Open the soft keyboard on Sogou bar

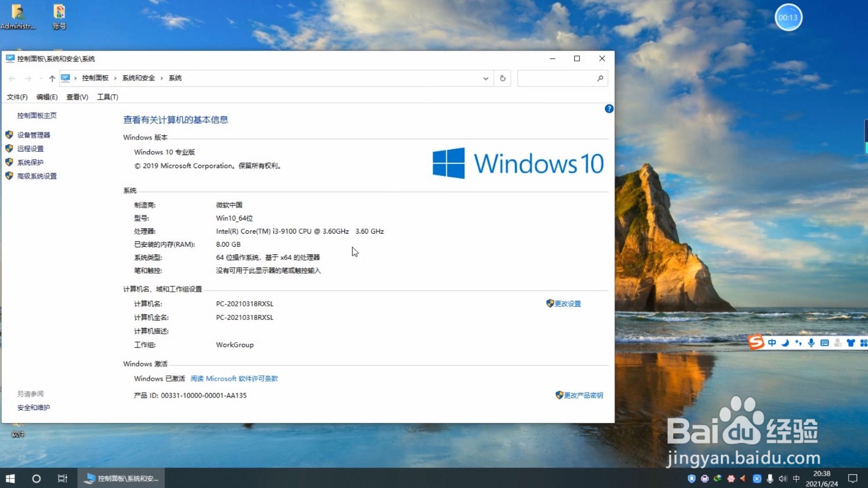(825, 343)
